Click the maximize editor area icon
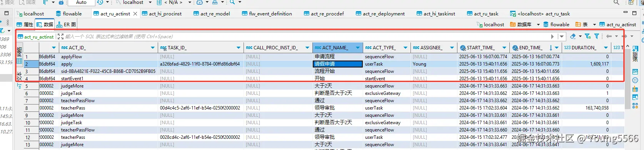The height and width of the screenshot is (150, 644). [x=635, y=13]
